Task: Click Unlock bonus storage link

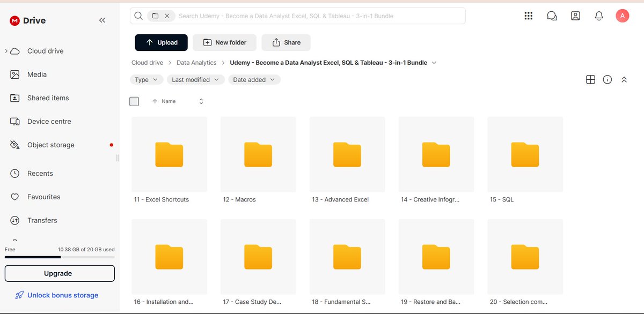Action: tap(56, 295)
